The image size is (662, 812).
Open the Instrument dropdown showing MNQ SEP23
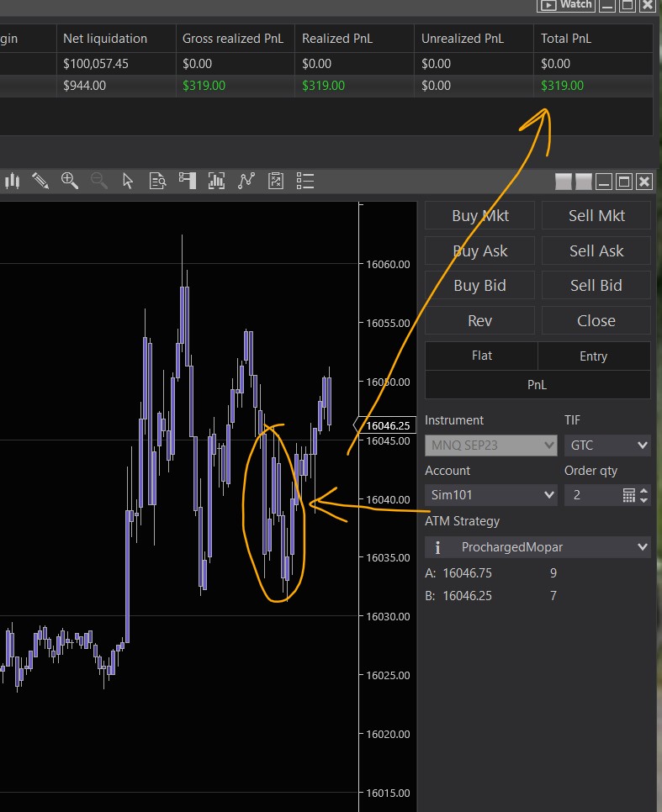(491, 446)
